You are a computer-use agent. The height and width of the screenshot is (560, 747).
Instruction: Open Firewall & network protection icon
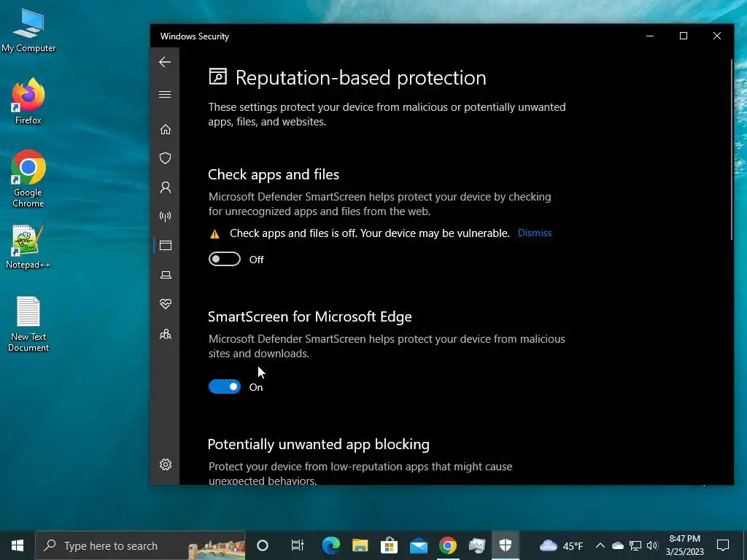click(x=166, y=217)
